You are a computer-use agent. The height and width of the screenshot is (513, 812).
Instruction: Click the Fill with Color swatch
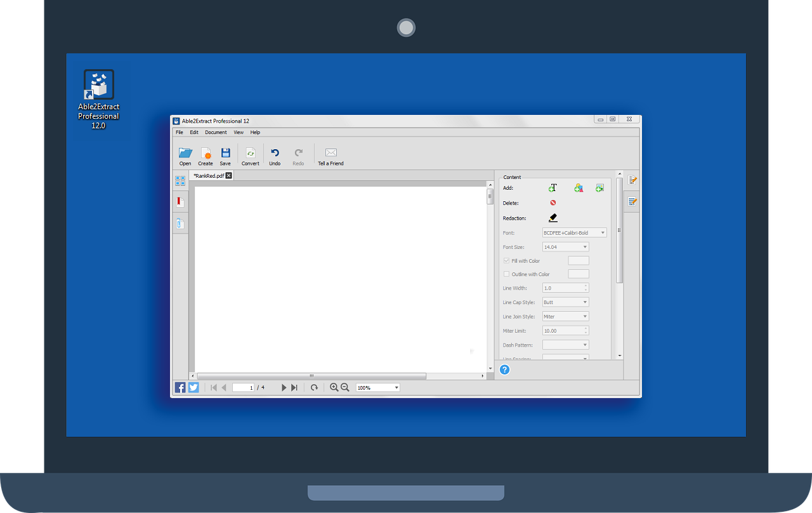(x=578, y=261)
